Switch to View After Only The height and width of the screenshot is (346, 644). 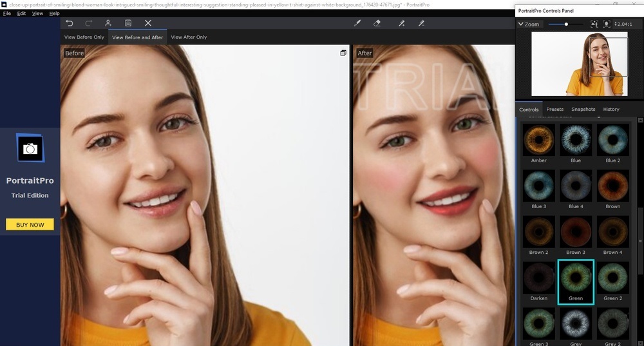189,37
